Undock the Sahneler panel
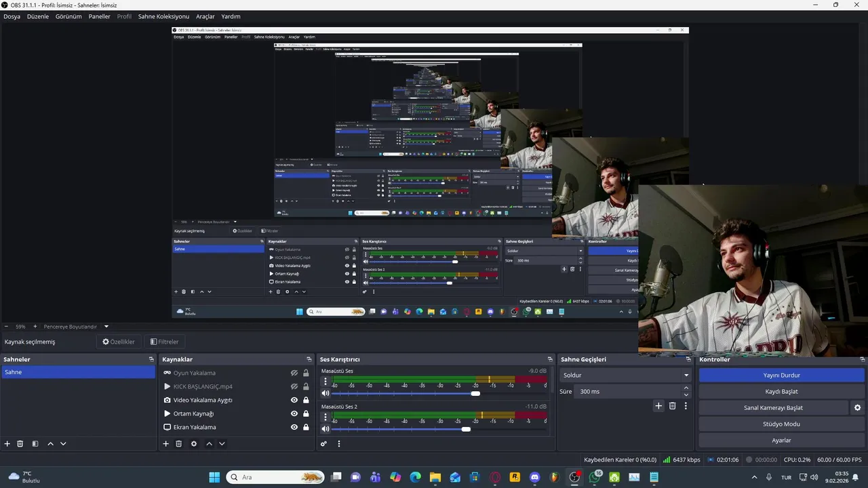The height and width of the screenshot is (488, 868). pos(151,359)
